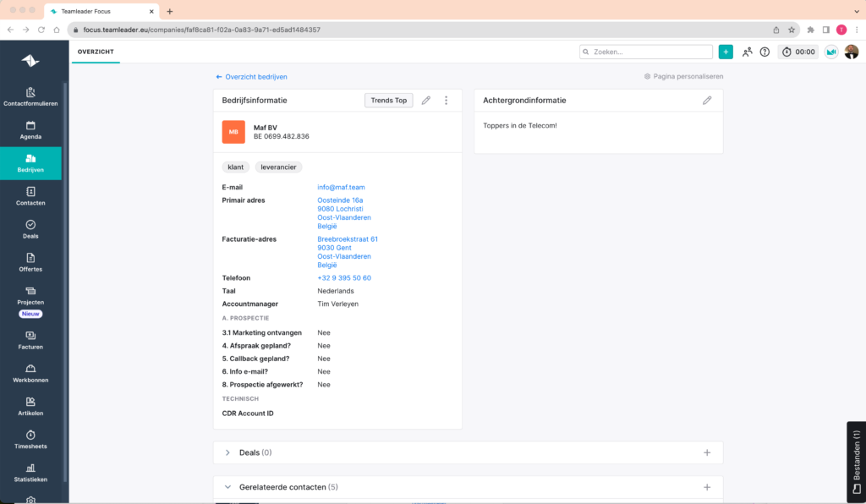Edit Bedrijfsinformatie with the pencil icon
Screen dimensions: 866x504
[426, 101]
